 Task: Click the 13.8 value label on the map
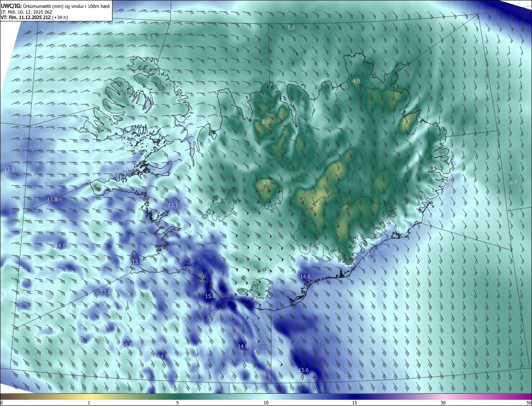pyautogui.click(x=52, y=199)
